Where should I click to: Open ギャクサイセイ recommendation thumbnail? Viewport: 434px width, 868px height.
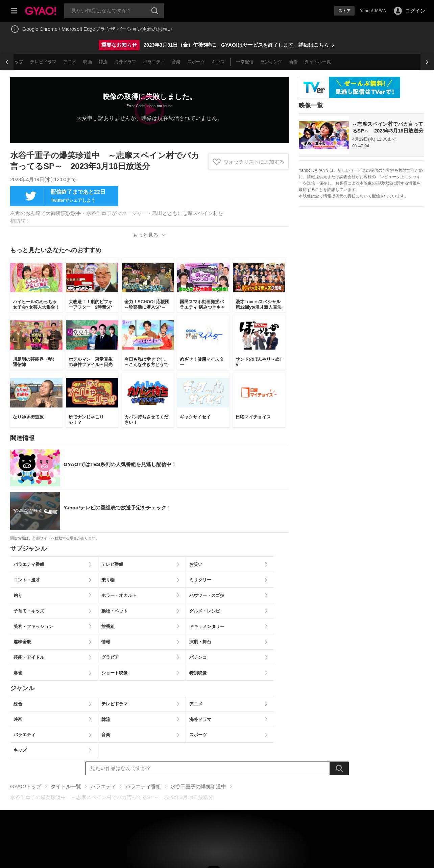pos(203,393)
